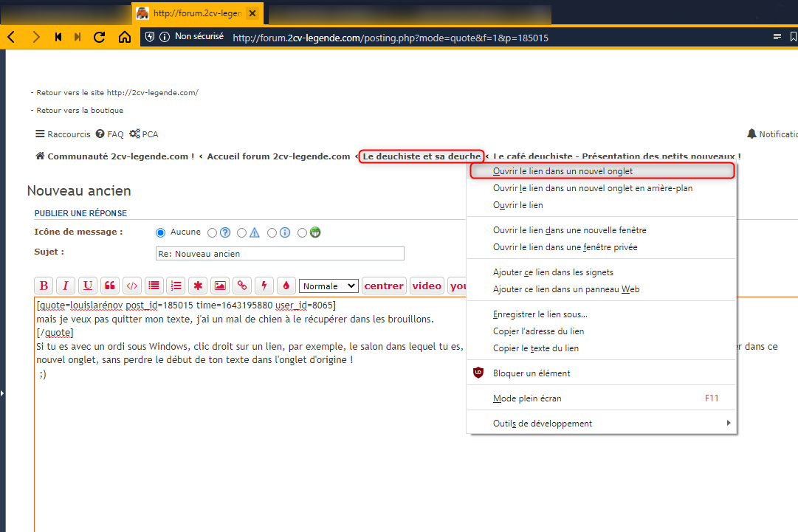Apply italic with the I button
The height and width of the screenshot is (532, 798).
[66, 286]
